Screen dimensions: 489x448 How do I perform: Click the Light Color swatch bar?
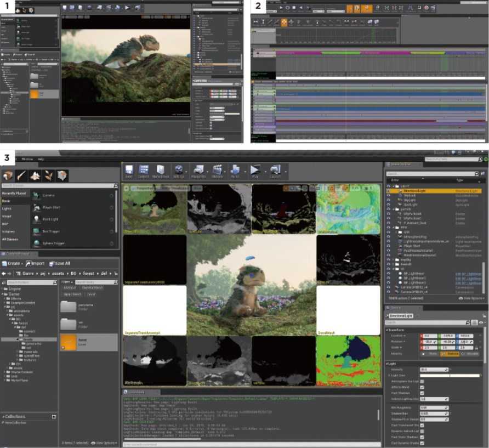click(x=450, y=376)
